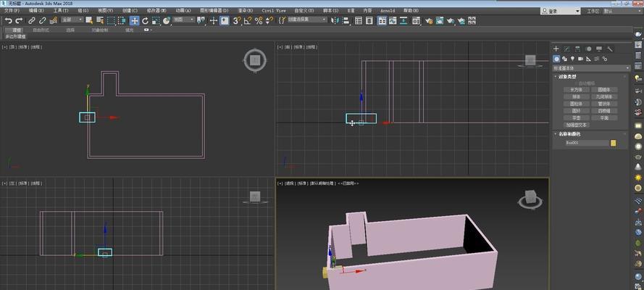Select Lights category in Create panel
Image resolution: width=644 pixels, height=290 pixels.
coord(572,59)
